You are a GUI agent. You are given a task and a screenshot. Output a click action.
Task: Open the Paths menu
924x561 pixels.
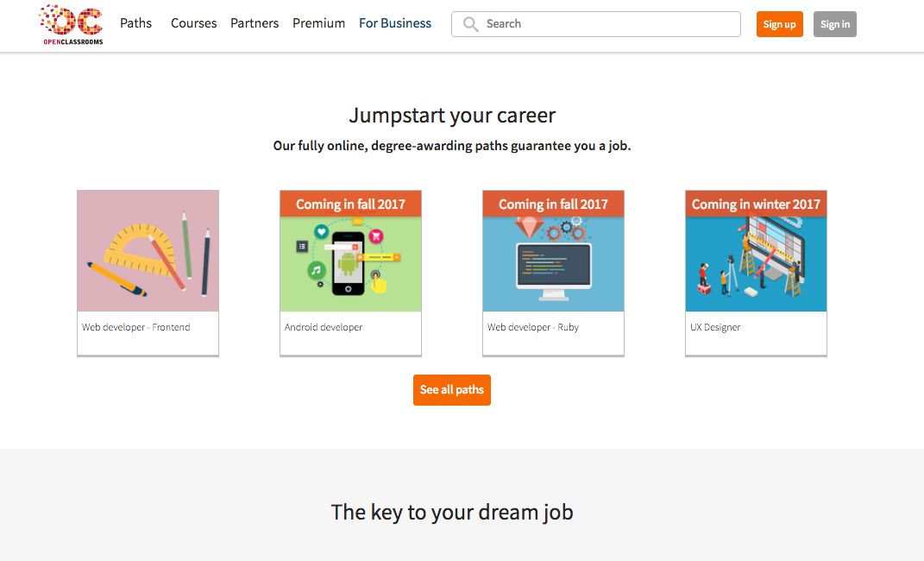[x=135, y=23]
